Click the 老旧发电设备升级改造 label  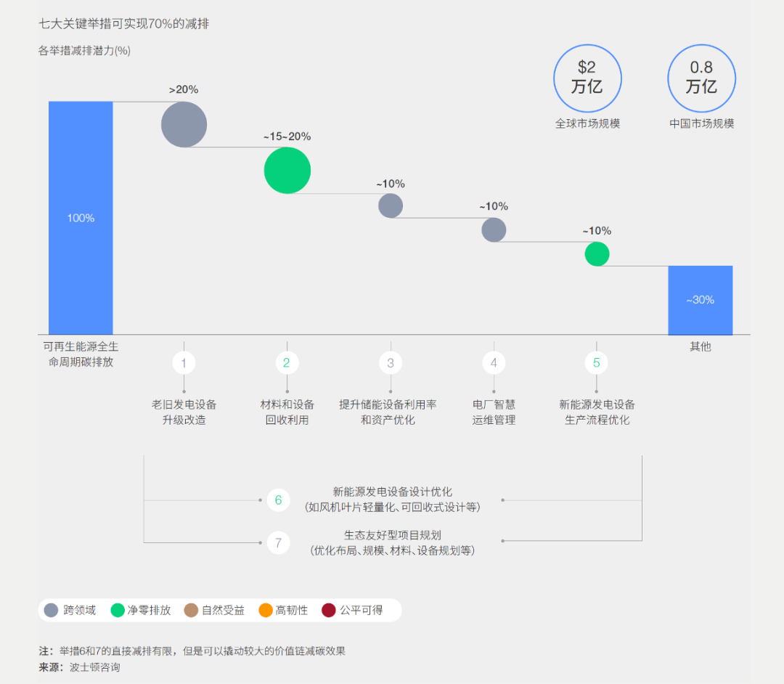pyautogui.click(x=184, y=412)
